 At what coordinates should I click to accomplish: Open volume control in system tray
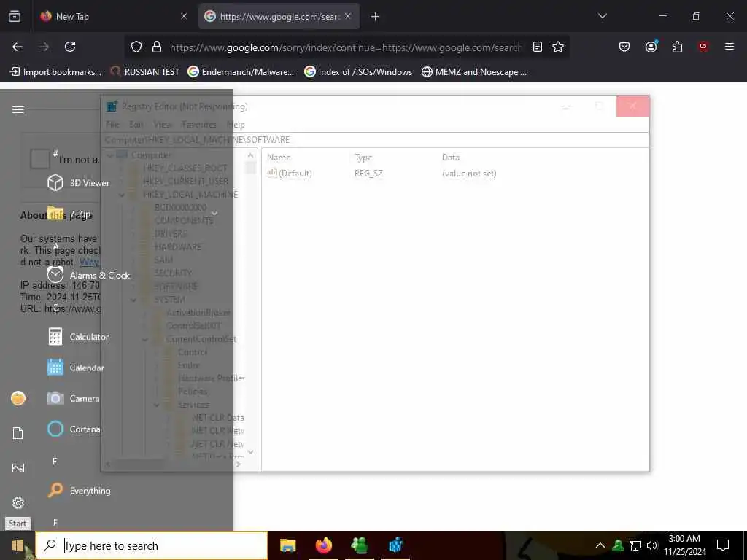pos(652,545)
